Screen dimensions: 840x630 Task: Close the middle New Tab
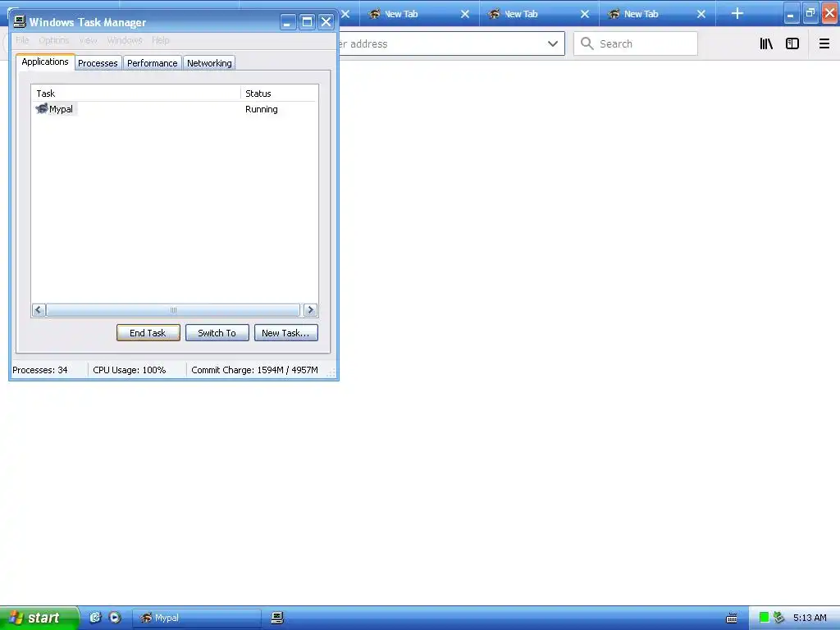click(x=584, y=14)
